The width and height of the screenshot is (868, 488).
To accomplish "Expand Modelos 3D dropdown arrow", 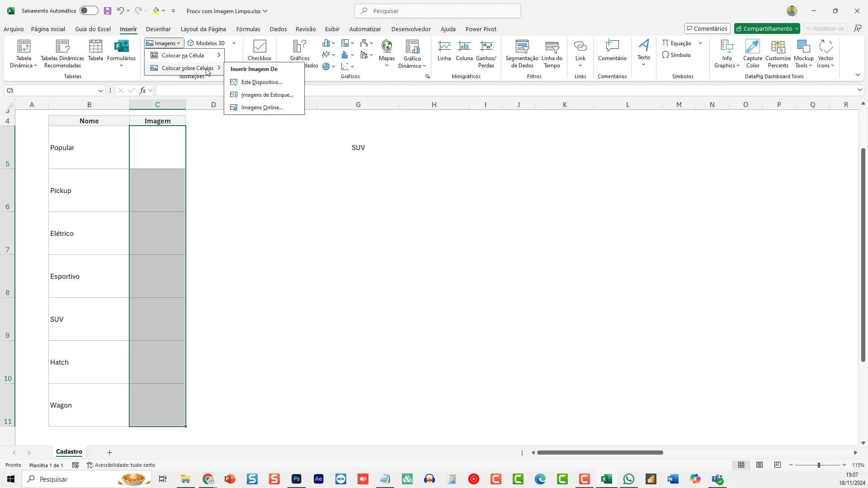I will (x=234, y=43).
